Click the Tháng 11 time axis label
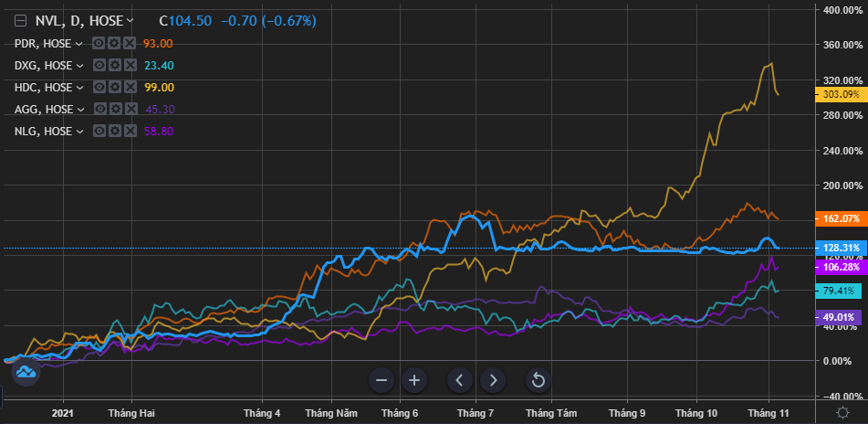Screen dimensions: 868x424 769,413
